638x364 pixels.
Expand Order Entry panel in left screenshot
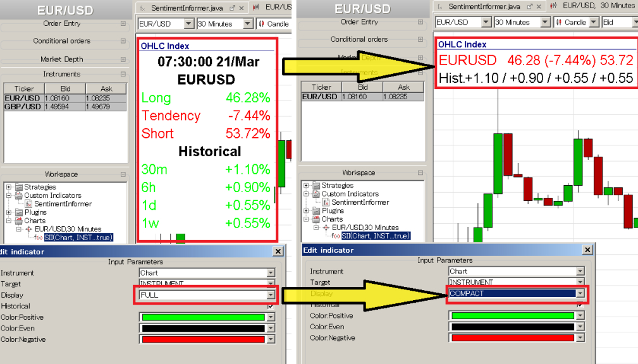click(x=123, y=23)
